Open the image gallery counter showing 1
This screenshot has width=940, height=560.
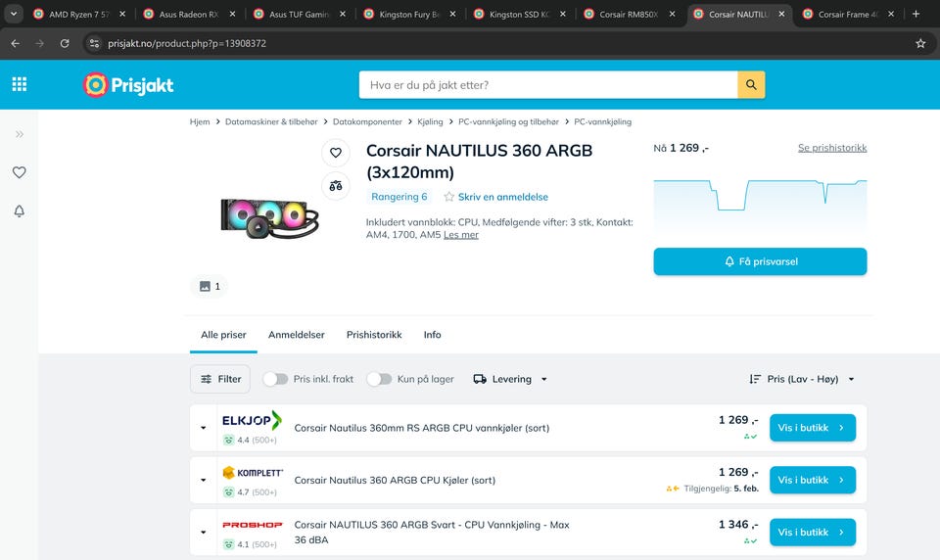coord(210,287)
